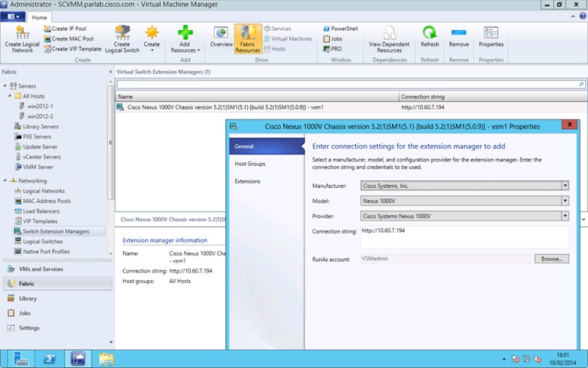
Task: Open Host Groups page in dialog
Action: pos(267,164)
